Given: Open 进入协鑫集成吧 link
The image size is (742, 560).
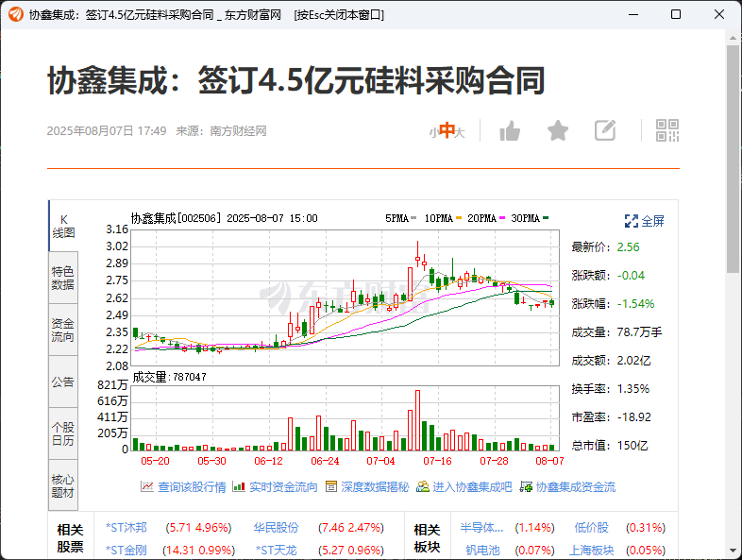Looking at the screenshot, I should pyautogui.click(x=472, y=486).
